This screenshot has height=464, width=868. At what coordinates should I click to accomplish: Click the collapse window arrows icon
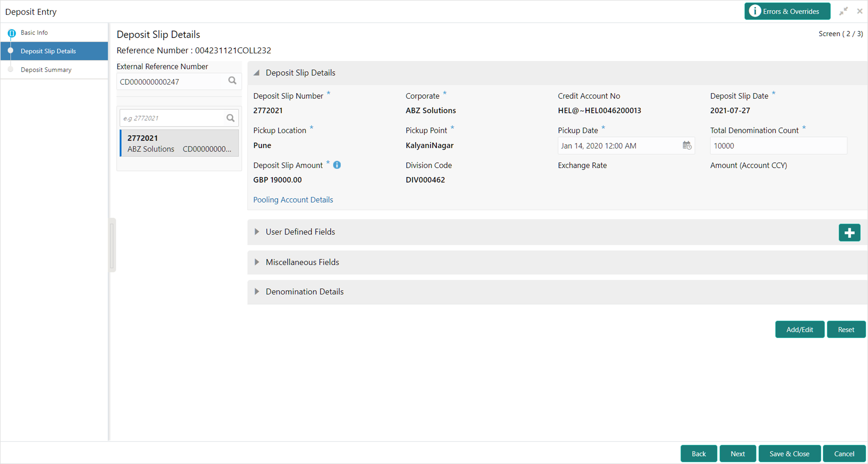843,12
